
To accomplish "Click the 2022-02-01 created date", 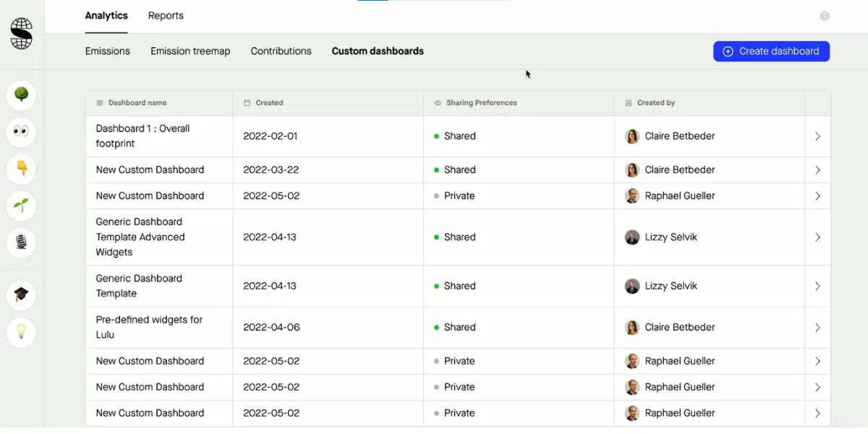I will coord(271,136).
